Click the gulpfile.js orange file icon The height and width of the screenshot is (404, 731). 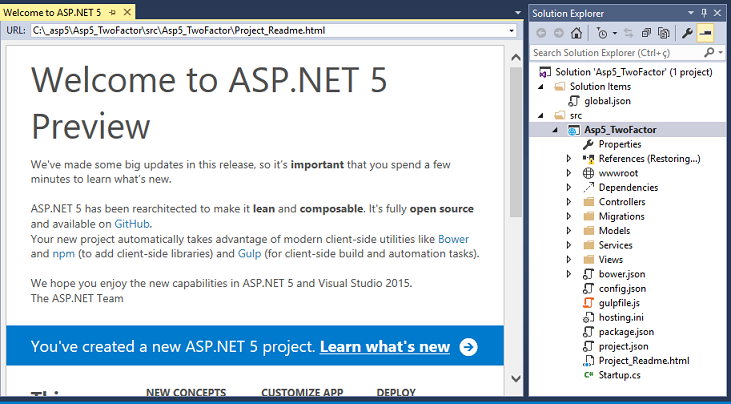click(588, 303)
